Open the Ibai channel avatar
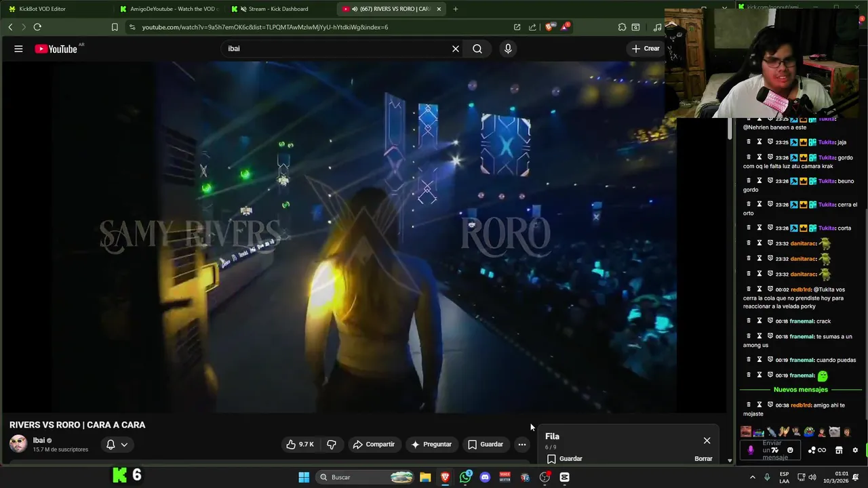Viewport: 868px width, 488px height. pyautogui.click(x=18, y=444)
